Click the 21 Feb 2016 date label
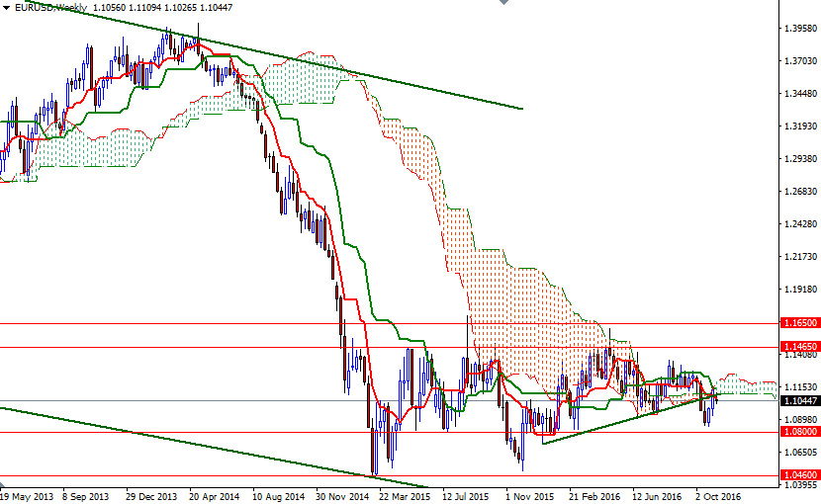821x504 pixels. point(594,496)
